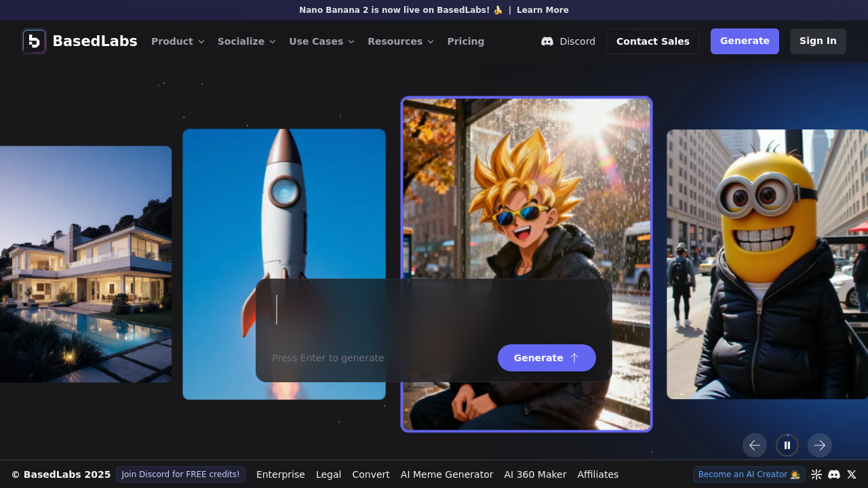This screenshot has width=868, height=488.
Task: Open the Resources dropdown menu
Action: pos(400,41)
